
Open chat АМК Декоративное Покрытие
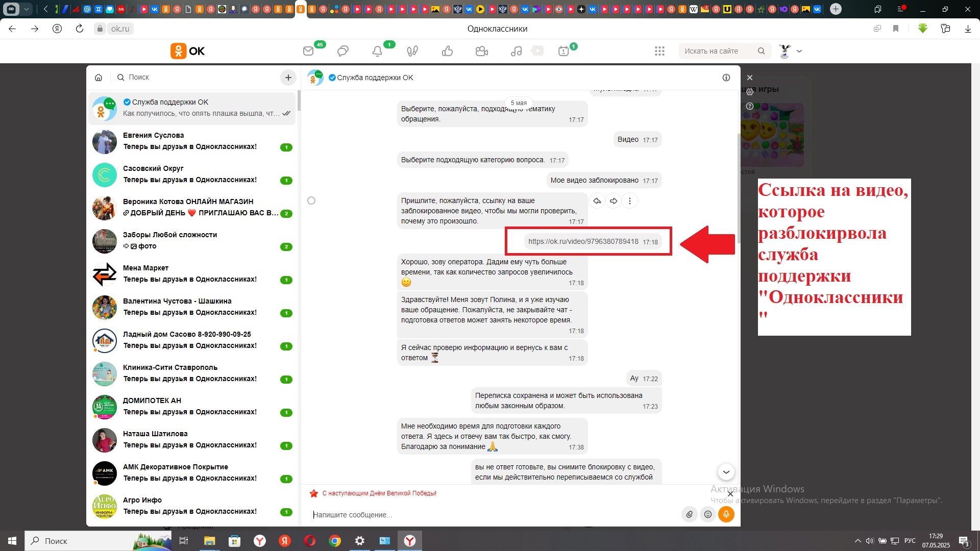tap(192, 473)
